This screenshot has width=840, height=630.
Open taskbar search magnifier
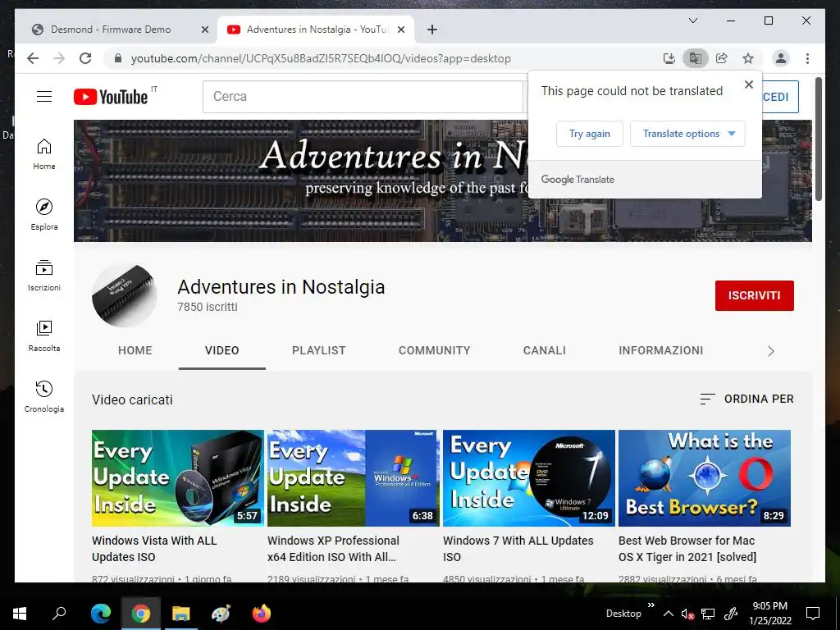point(59,614)
